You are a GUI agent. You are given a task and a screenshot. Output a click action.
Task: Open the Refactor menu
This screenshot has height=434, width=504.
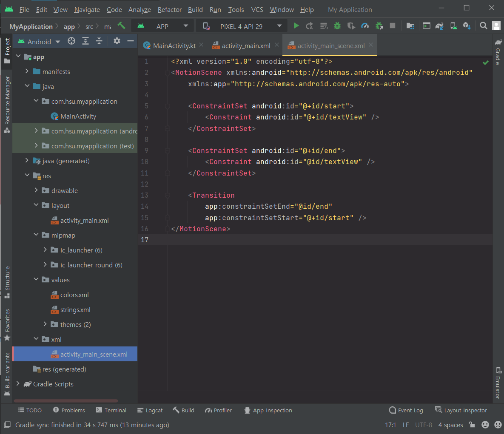169,9
